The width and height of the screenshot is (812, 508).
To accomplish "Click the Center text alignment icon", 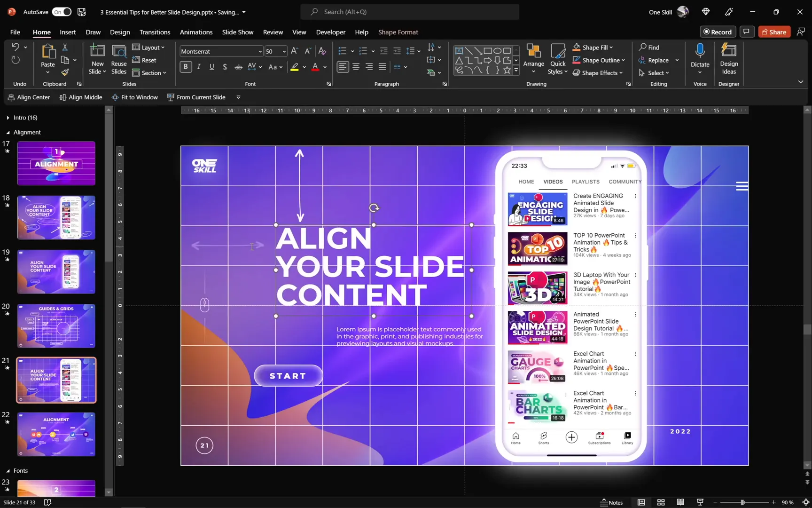I will (356, 67).
